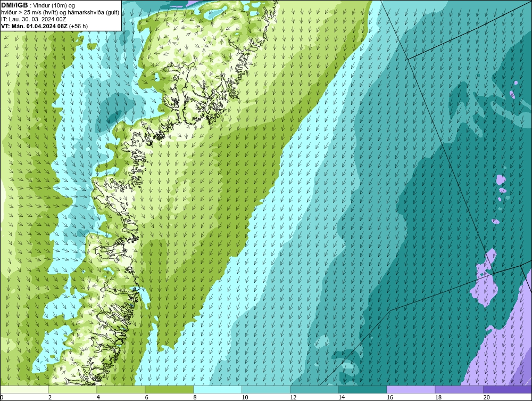
Task: Select the 'Vindur (10m) og' label
Action: point(55,6)
